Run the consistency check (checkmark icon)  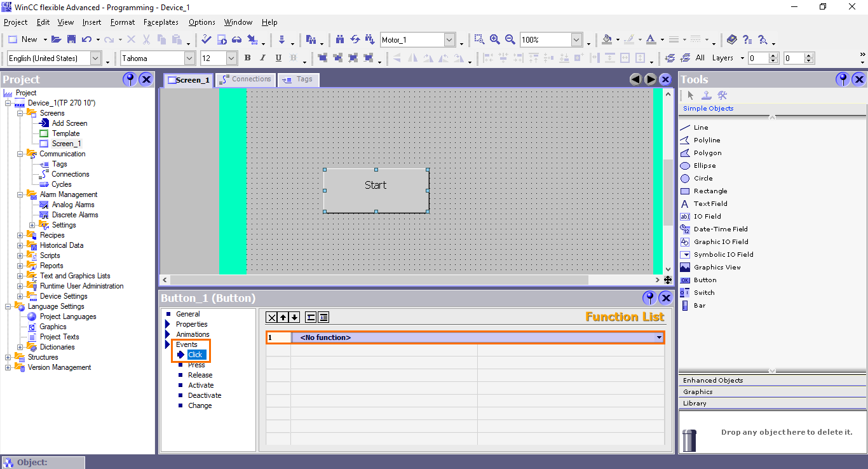pos(207,39)
